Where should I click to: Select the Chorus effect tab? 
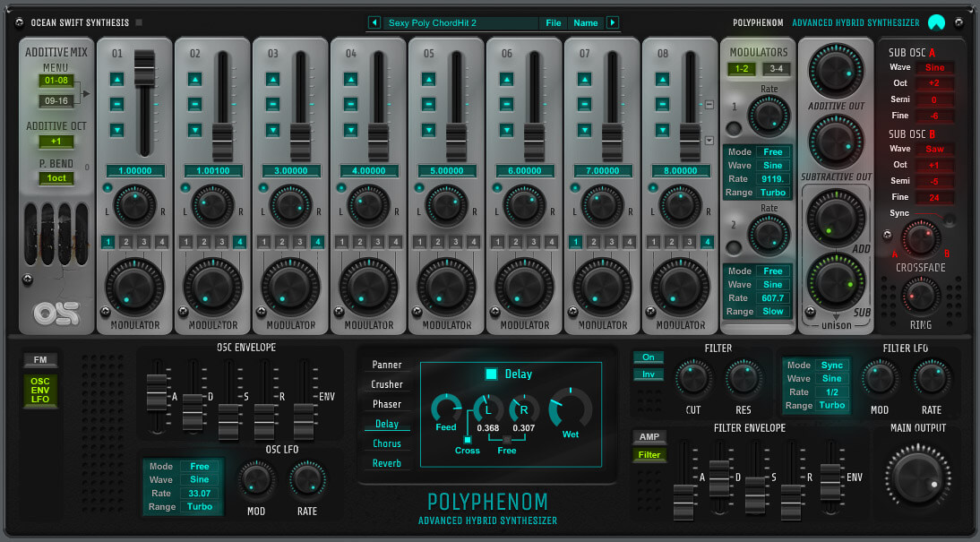[387, 443]
